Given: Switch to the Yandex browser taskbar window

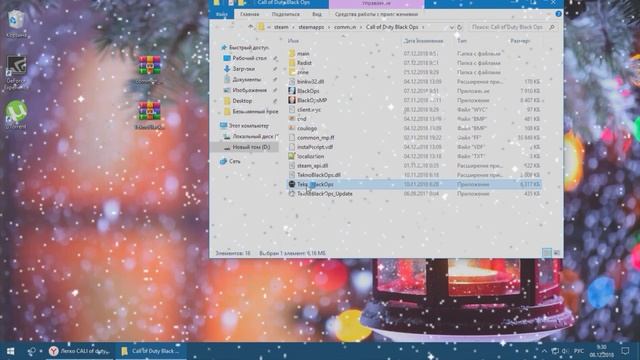Looking at the screenshot, I should (79, 351).
